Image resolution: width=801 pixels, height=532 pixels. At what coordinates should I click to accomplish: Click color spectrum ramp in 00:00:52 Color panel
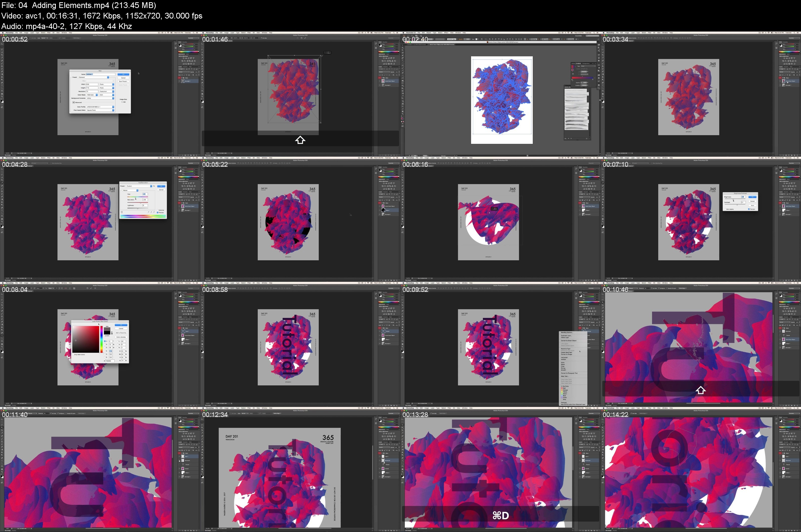(189, 52)
